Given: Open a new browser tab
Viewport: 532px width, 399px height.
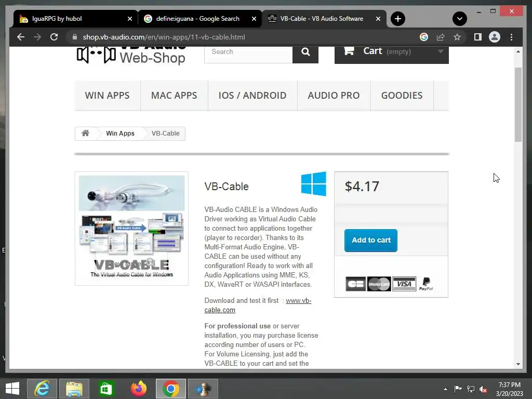Looking at the screenshot, I should pyautogui.click(x=398, y=19).
